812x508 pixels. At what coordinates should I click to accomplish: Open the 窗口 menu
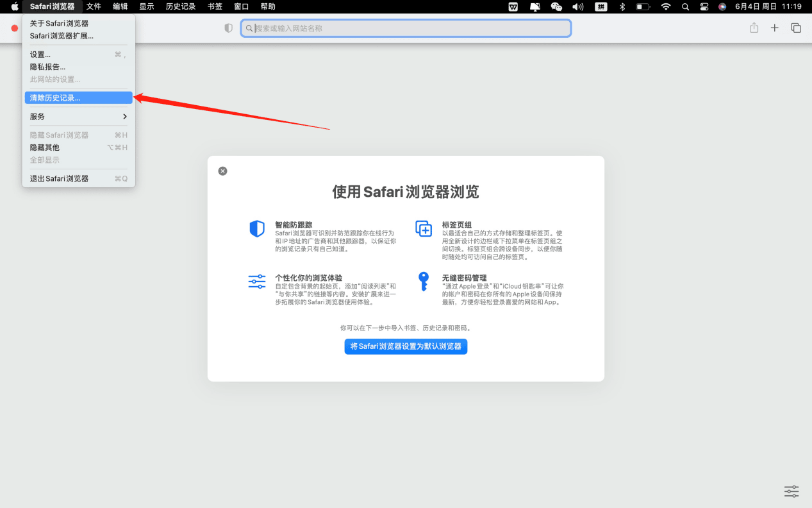tap(242, 6)
